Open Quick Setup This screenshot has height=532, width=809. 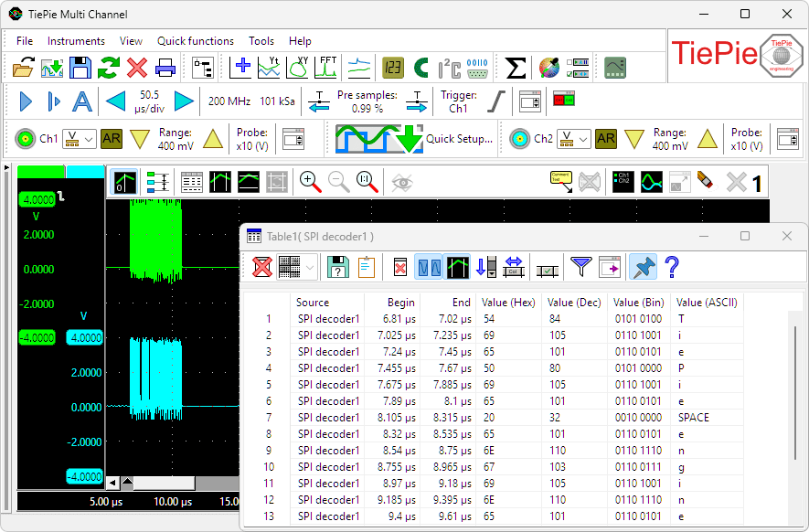click(x=414, y=139)
